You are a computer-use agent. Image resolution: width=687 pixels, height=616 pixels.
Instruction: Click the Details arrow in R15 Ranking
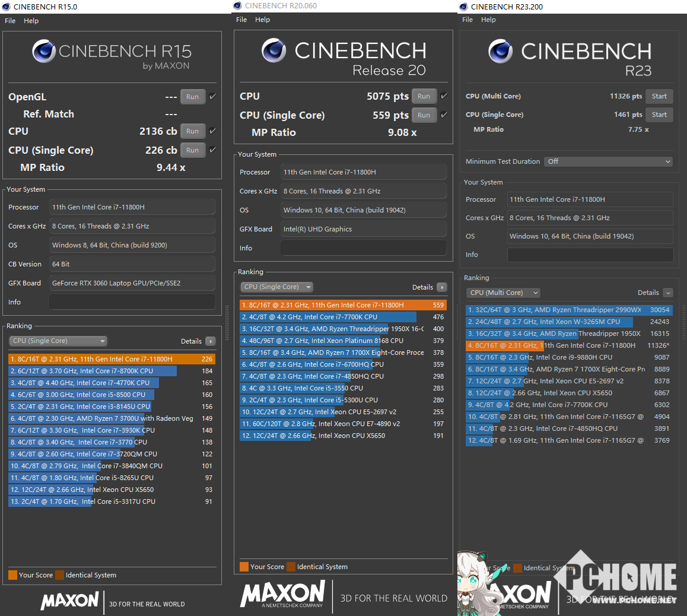pos(211,341)
